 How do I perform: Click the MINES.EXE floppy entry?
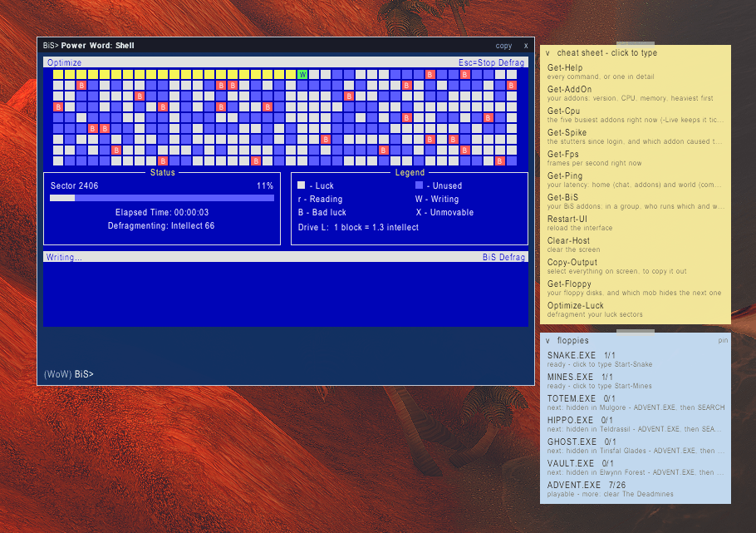(x=636, y=381)
